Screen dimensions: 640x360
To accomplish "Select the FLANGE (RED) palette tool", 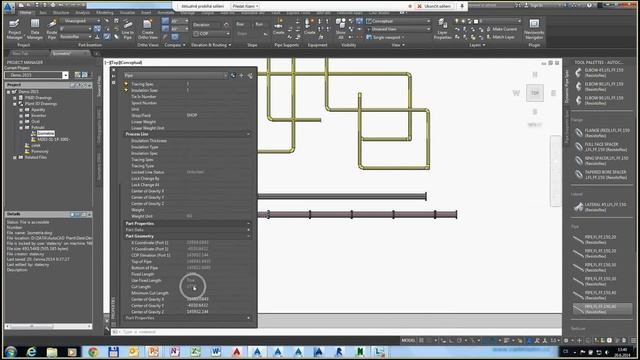I will tap(602, 133).
